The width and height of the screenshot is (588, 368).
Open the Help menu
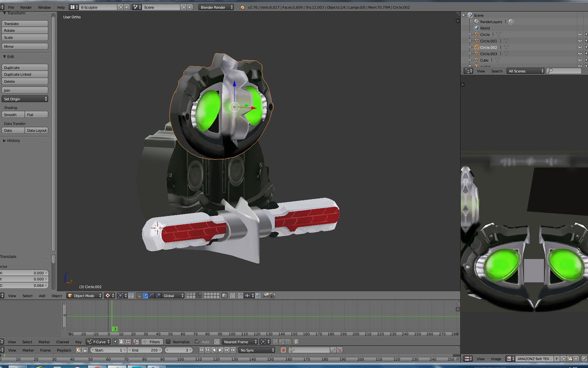[61, 7]
